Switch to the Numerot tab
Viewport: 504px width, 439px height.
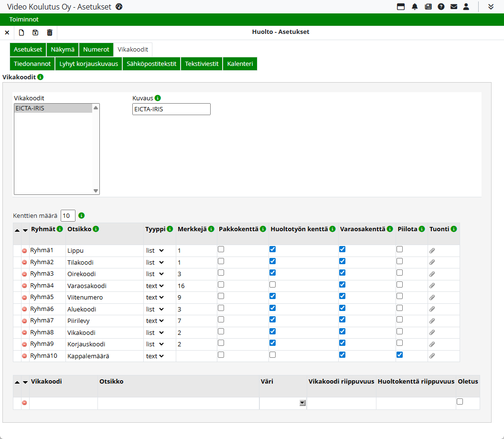pos(96,50)
